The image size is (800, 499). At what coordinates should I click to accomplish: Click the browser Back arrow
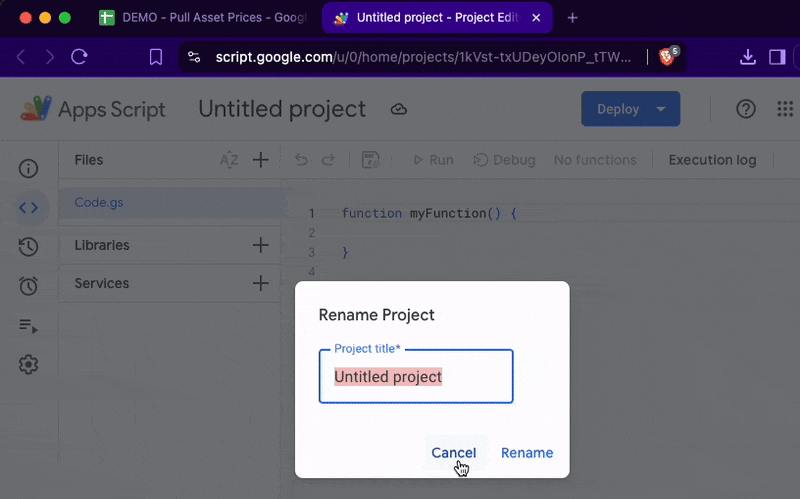pos(21,57)
